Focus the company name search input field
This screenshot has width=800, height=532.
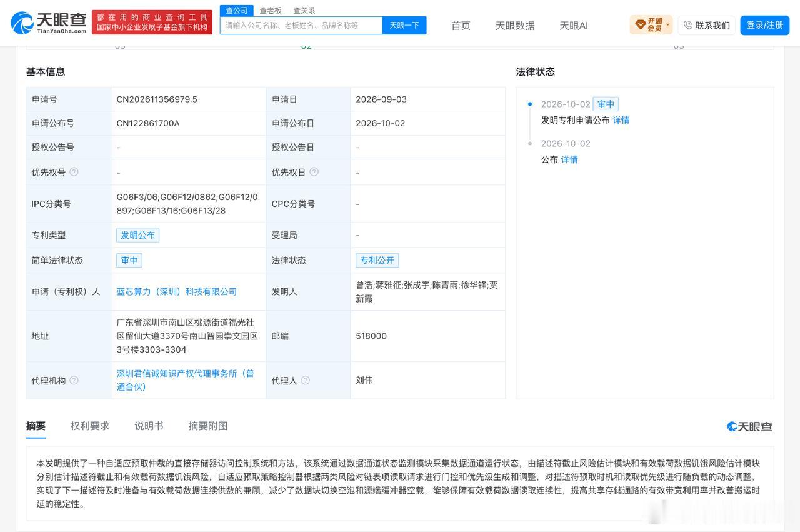click(301, 25)
